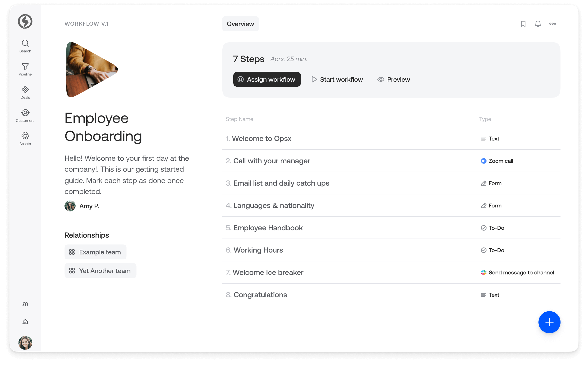Open the user profile avatar in sidebar
The image size is (588, 366).
point(25,343)
